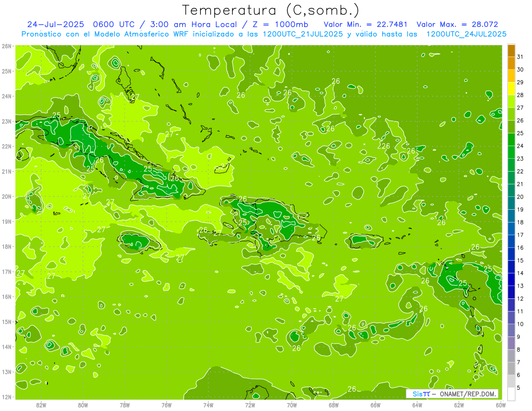Click the 72W longitude axis label
This screenshot has width=532, height=411.
[x=250, y=404]
